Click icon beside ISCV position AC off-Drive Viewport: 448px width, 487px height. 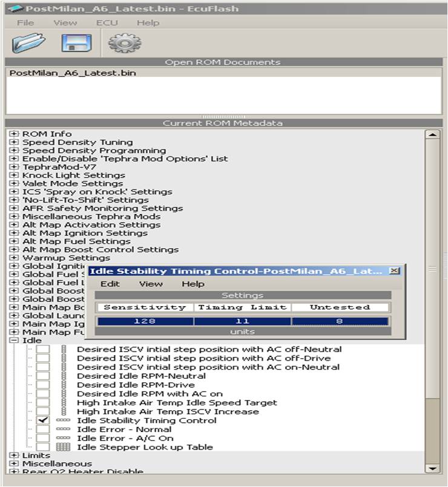tap(64, 358)
